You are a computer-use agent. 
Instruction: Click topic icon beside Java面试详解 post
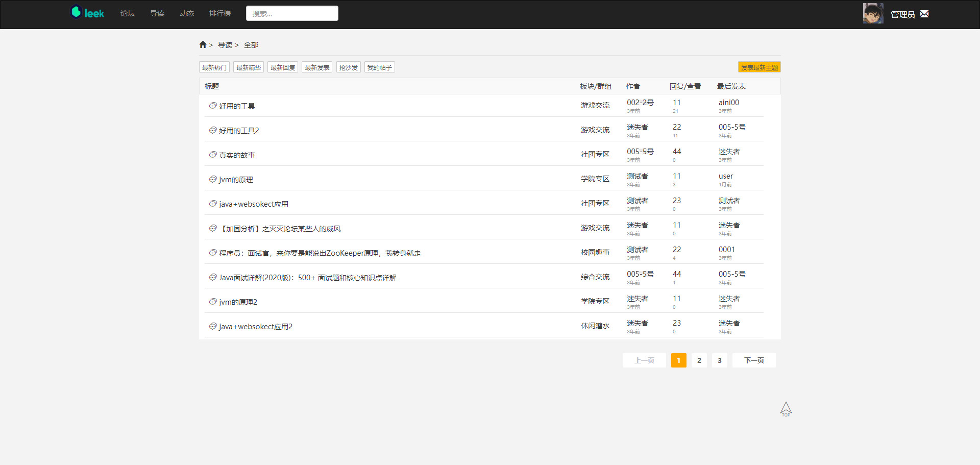pyautogui.click(x=213, y=277)
